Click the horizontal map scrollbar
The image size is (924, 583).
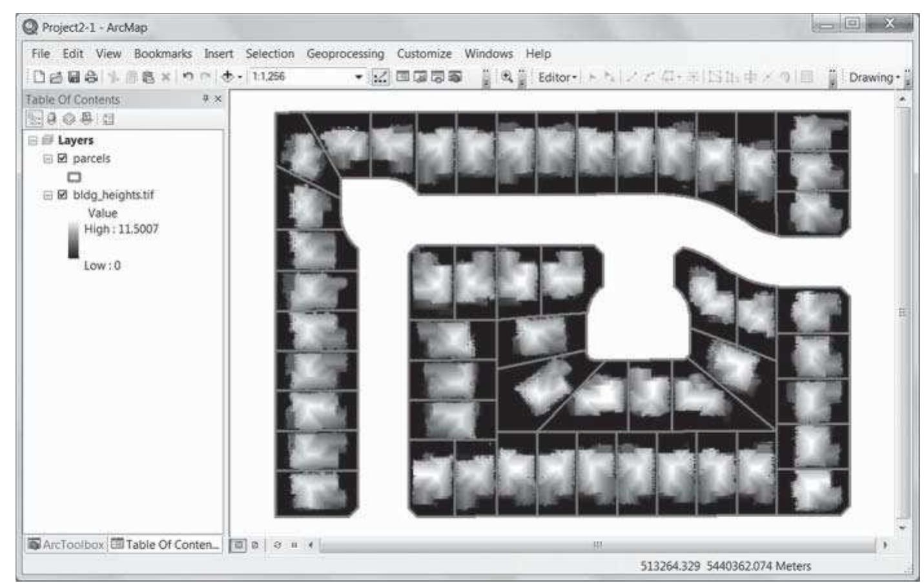click(597, 545)
